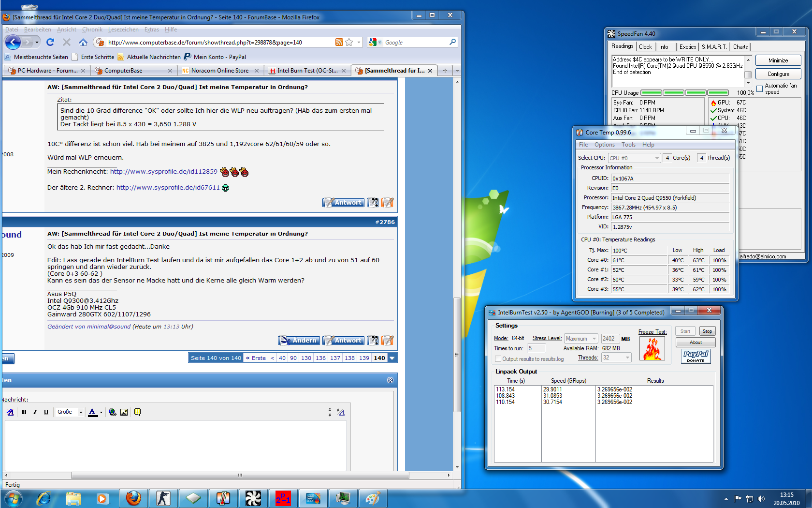812x508 pixels.
Task: Click bold formatting in reply editor
Action: 24,412
